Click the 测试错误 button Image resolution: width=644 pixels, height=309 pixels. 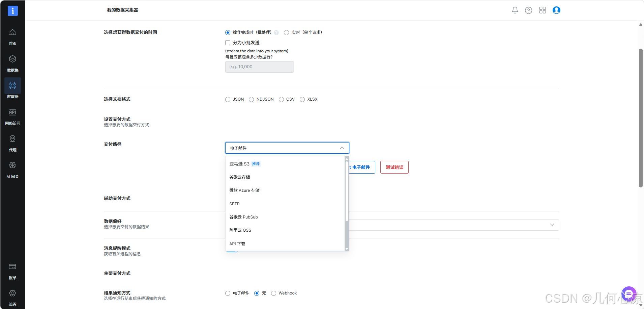[x=394, y=167]
